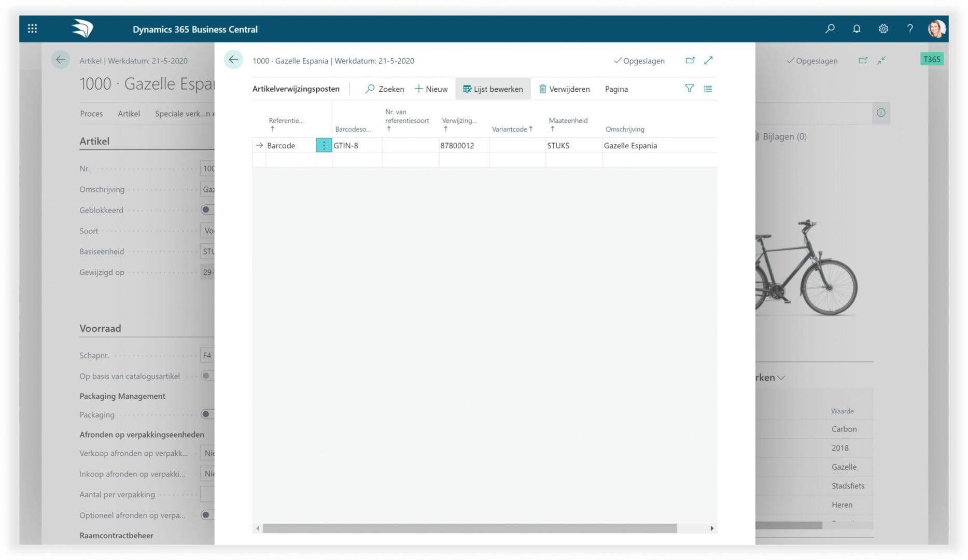Open the app launcher waffle menu

(32, 29)
